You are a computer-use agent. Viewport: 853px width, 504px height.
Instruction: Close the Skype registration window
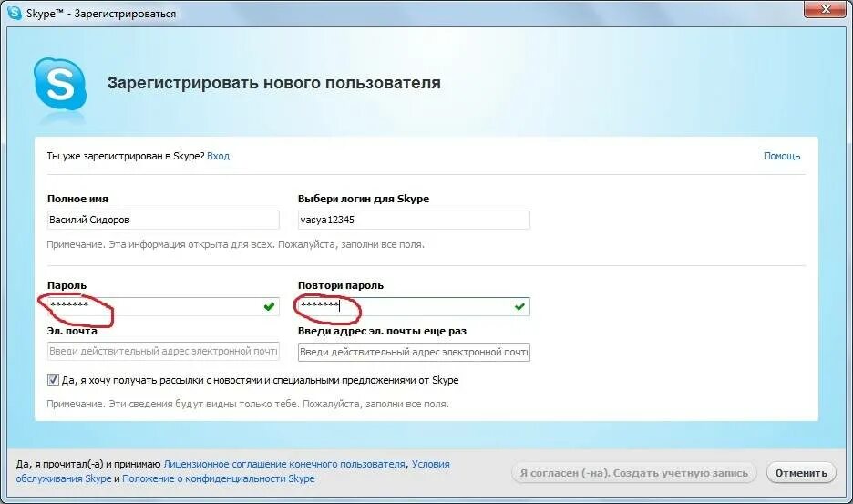click(x=826, y=9)
